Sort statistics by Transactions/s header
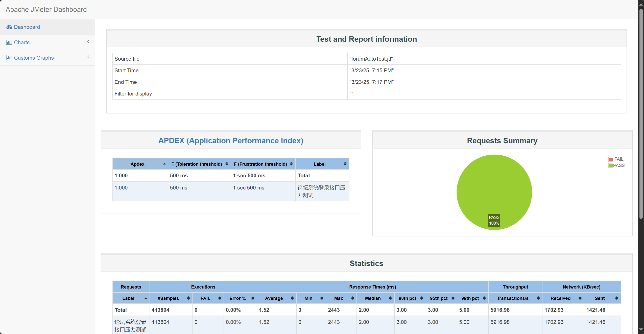The width and height of the screenshot is (644, 334). [513, 298]
